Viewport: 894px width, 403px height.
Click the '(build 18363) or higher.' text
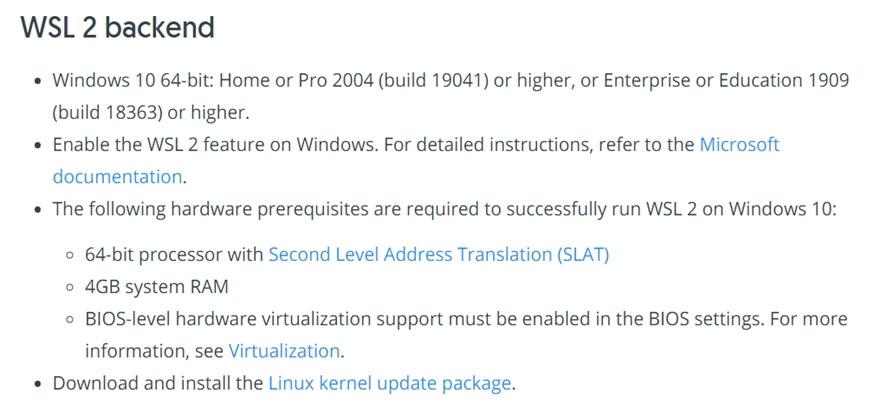(151, 112)
